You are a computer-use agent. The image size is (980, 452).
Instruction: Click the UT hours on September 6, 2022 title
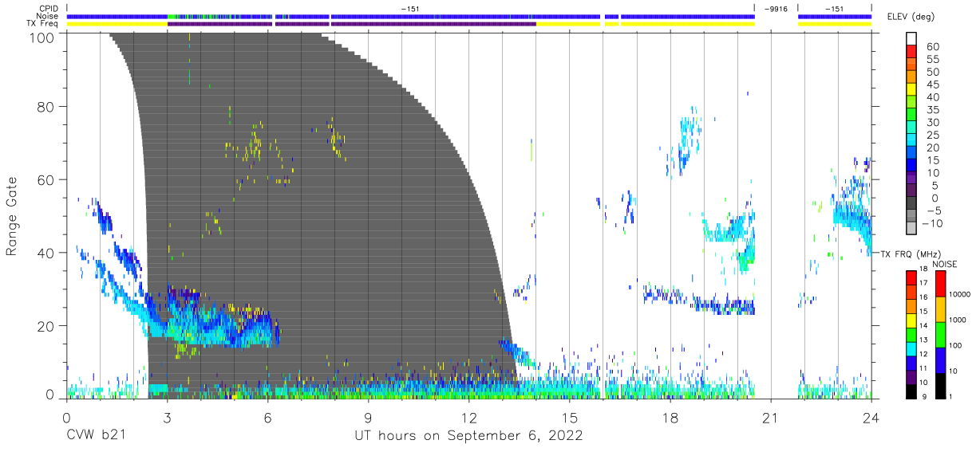[x=468, y=436]
